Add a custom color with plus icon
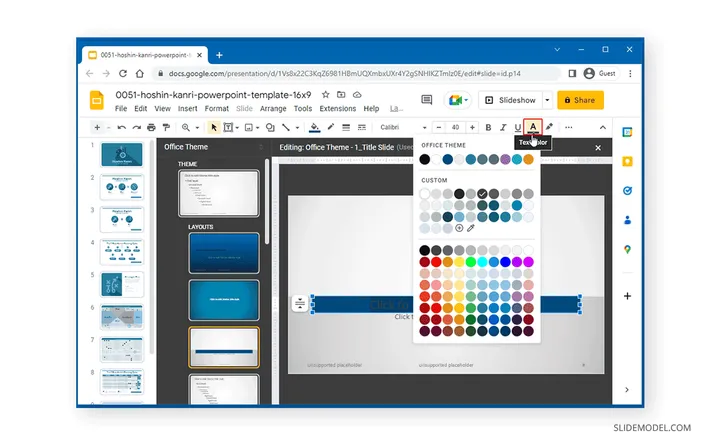The width and height of the screenshot is (720, 446). click(x=459, y=228)
